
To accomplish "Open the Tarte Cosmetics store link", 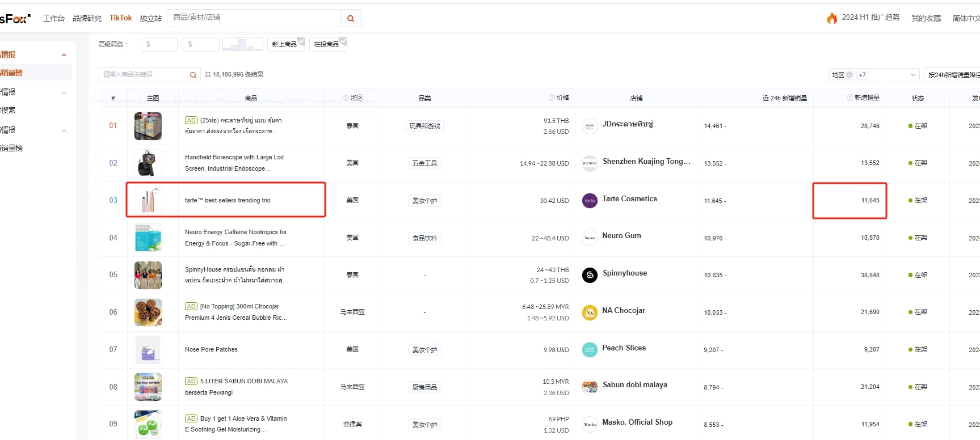I will (630, 198).
